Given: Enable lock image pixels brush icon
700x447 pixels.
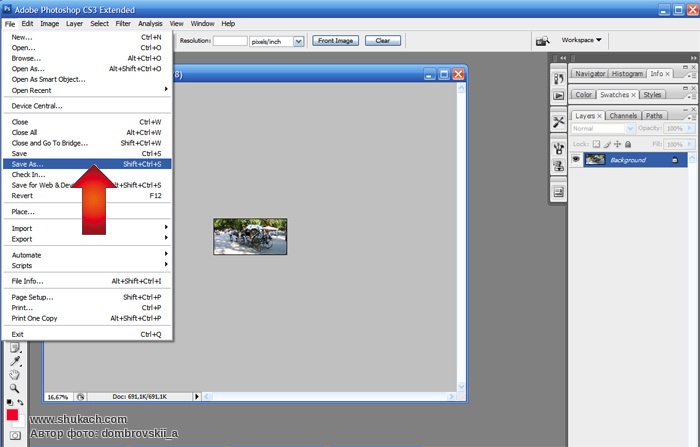Looking at the screenshot, I should point(607,144).
